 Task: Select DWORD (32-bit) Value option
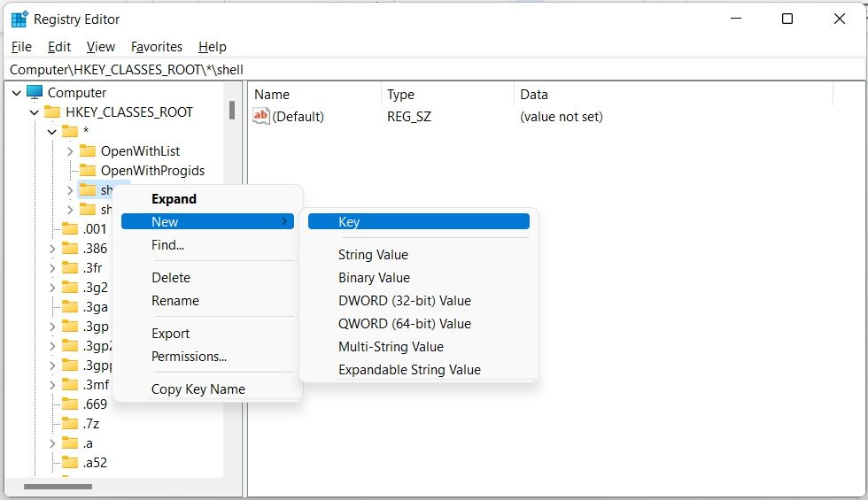404,301
